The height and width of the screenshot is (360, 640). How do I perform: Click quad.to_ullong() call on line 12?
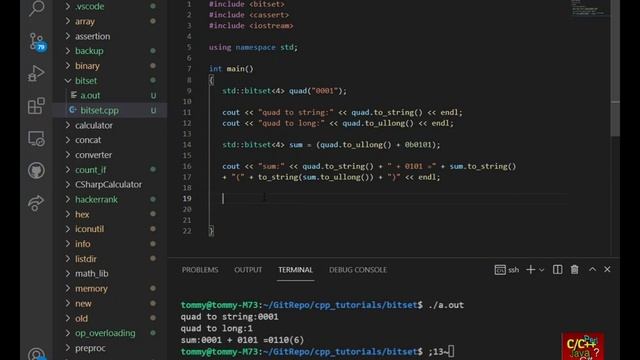click(378, 123)
